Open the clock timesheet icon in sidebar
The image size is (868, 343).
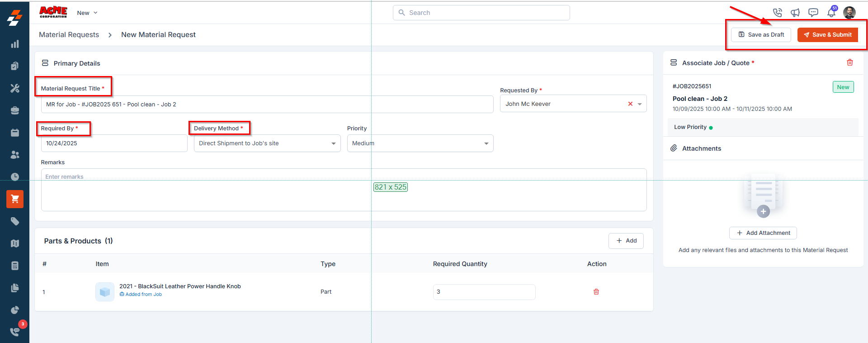pos(15,176)
